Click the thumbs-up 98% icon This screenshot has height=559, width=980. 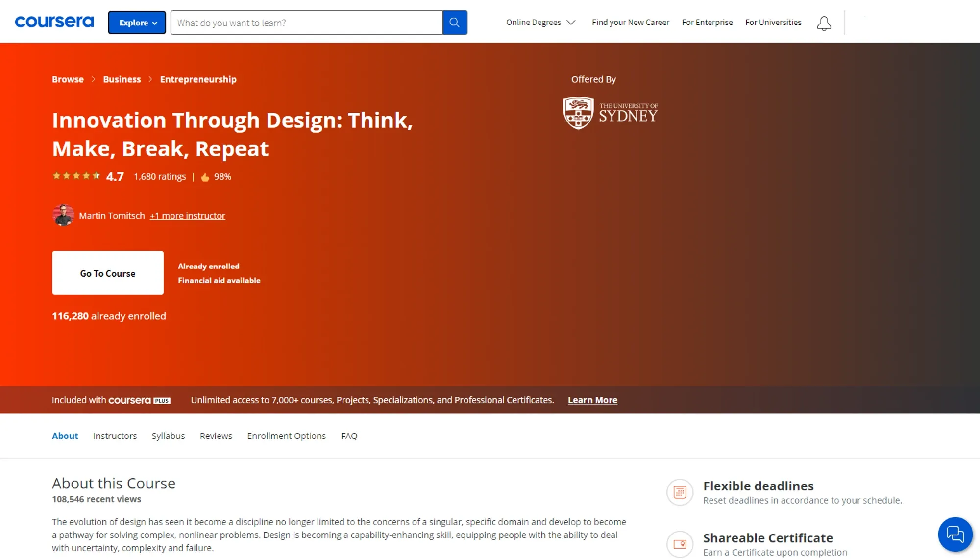click(x=205, y=177)
